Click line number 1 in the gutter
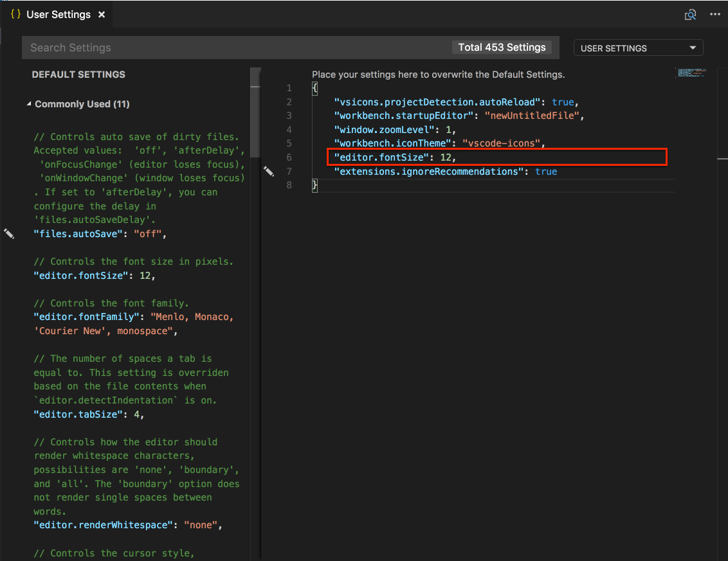The height and width of the screenshot is (561, 728). coord(289,88)
